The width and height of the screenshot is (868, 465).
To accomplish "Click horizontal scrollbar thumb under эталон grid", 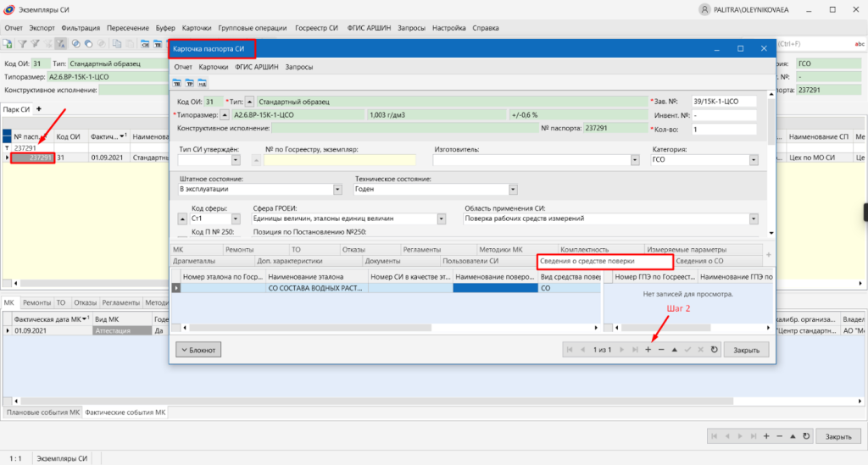I will (310, 328).
